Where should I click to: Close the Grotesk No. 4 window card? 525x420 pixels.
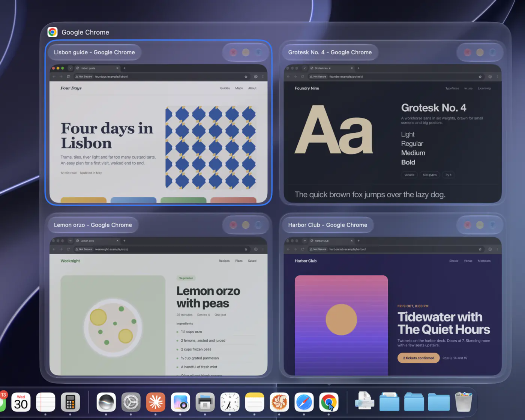(x=468, y=52)
